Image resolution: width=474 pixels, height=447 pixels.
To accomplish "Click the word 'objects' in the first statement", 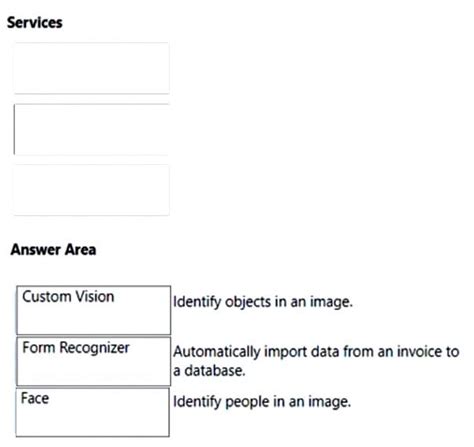I will [248, 302].
